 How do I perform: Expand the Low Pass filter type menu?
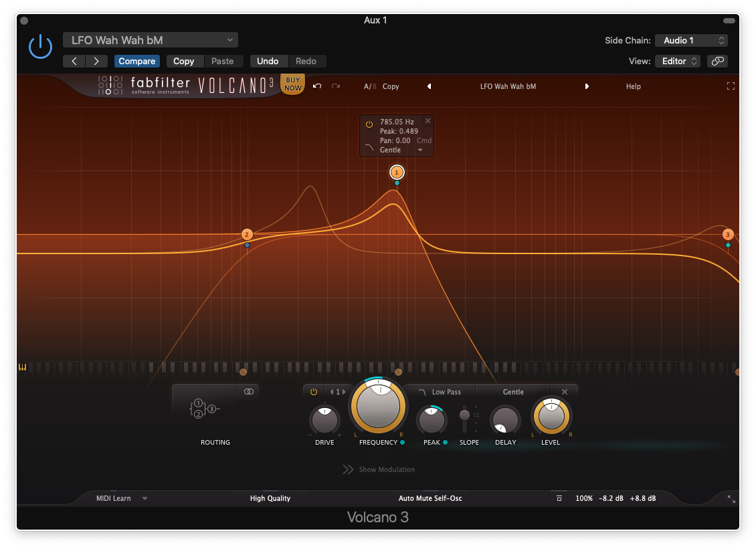(441, 392)
